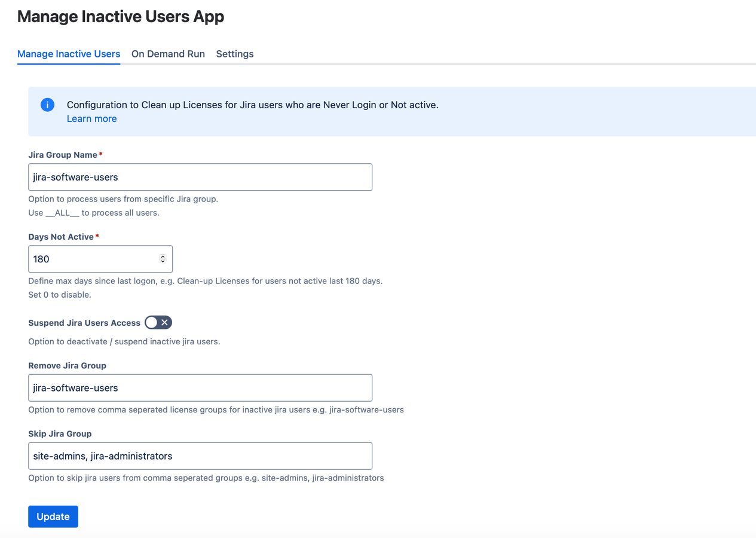Screen dimensions: 756x538
Task: Click the Manage Inactive Users App heading
Action: tap(121, 16)
